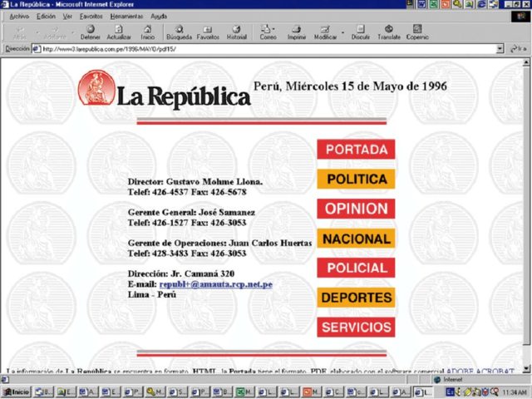Click the POLITICA section button
This screenshot has height=399, width=532.
coord(356,179)
